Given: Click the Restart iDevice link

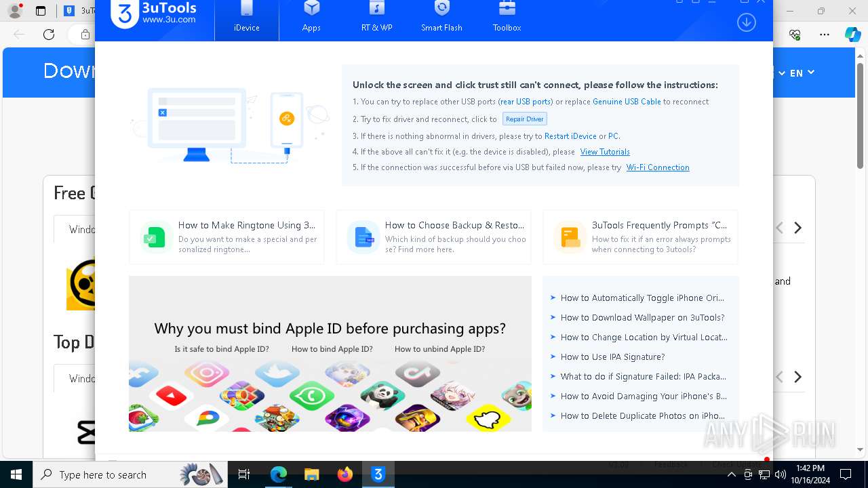Looking at the screenshot, I should point(570,136).
